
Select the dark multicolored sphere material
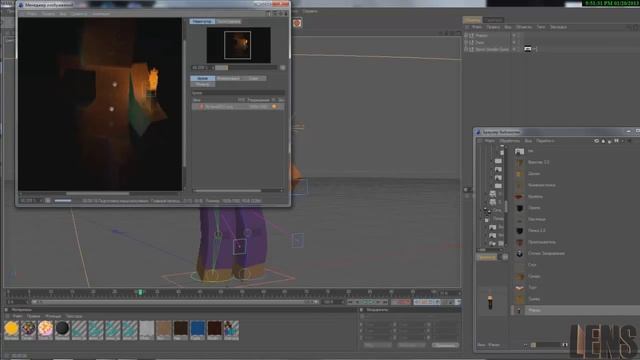pyautogui.click(x=29, y=329)
